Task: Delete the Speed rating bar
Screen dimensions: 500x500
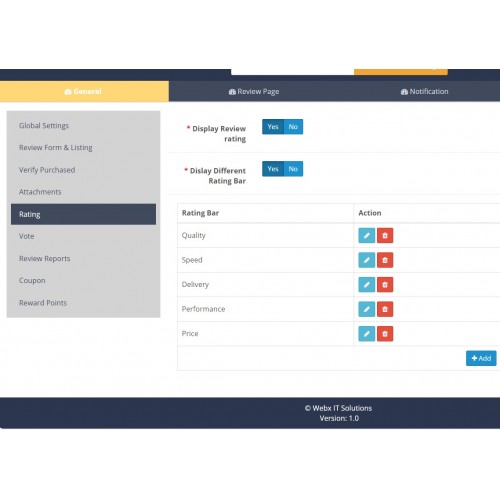Action: pyautogui.click(x=385, y=260)
